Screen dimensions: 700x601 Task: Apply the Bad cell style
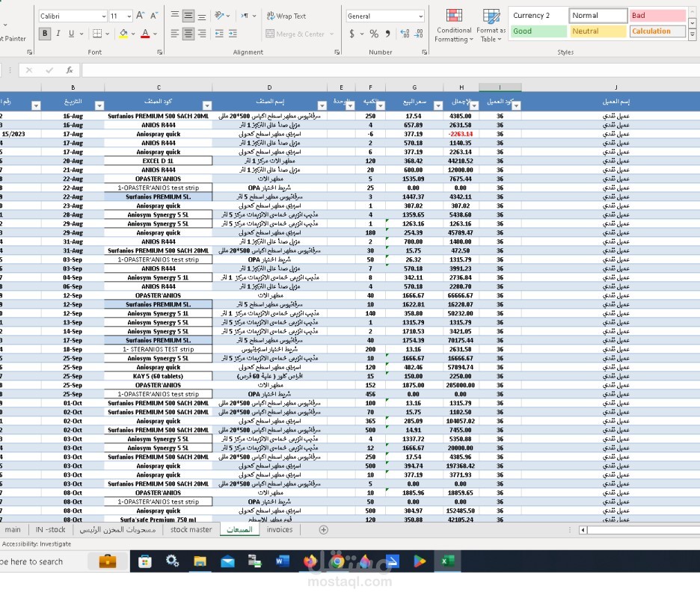(x=657, y=15)
